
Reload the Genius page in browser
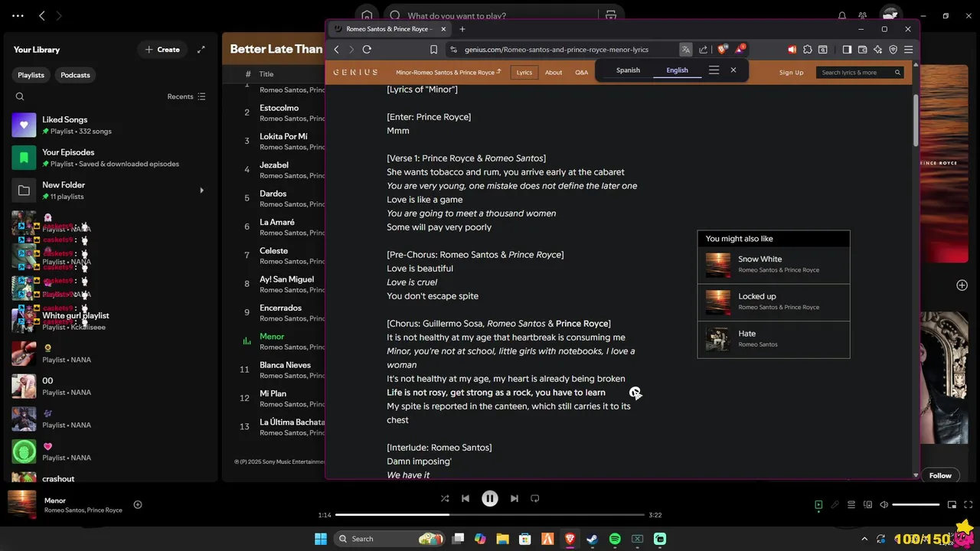tap(367, 50)
